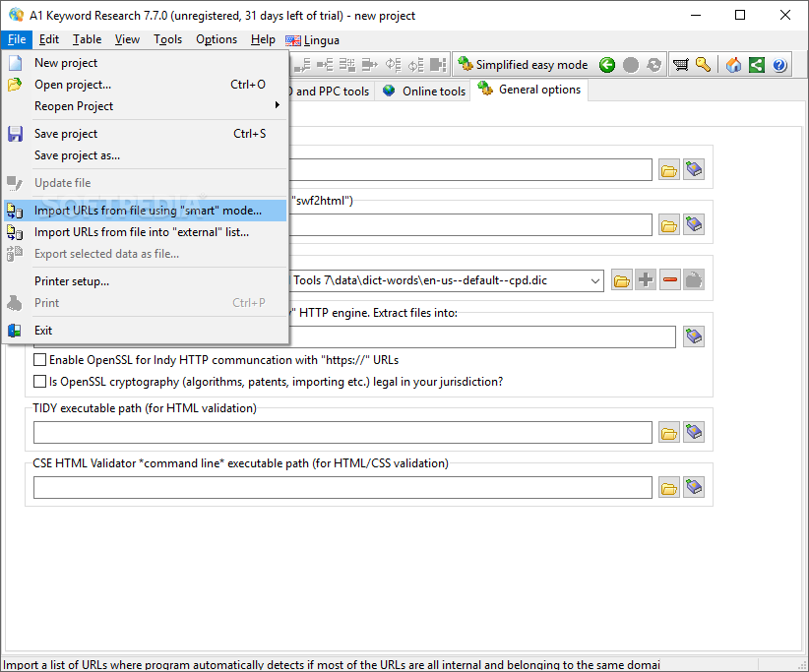Click book icon in swf2html row
The width and height of the screenshot is (809, 672).
point(694,224)
